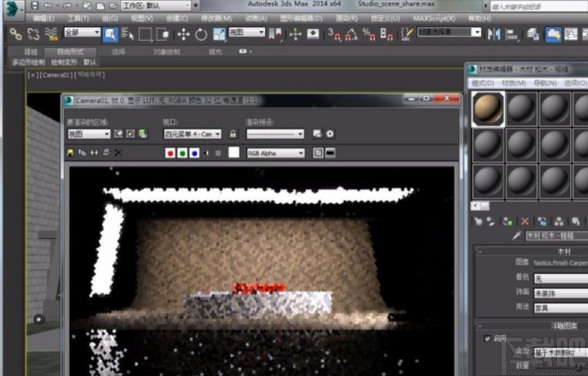Toggle the 3D Snaps magnet button
The image size is (588, 376).
(x=334, y=34)
